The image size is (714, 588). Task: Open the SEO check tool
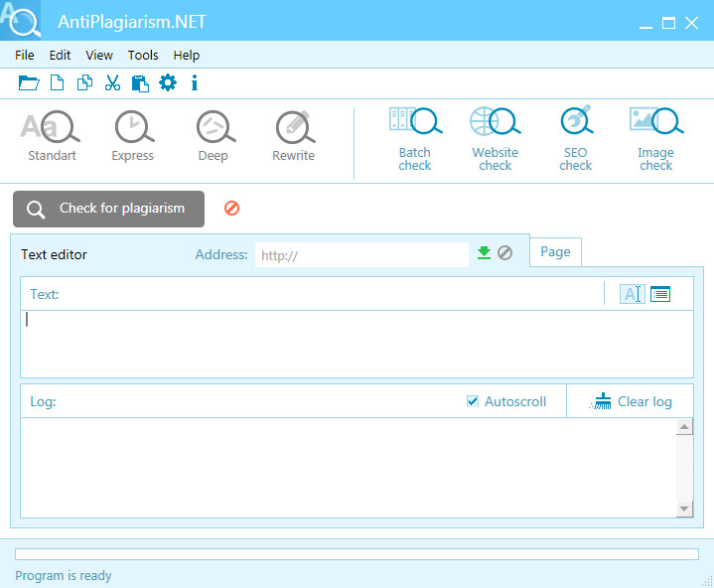[576, 139]
